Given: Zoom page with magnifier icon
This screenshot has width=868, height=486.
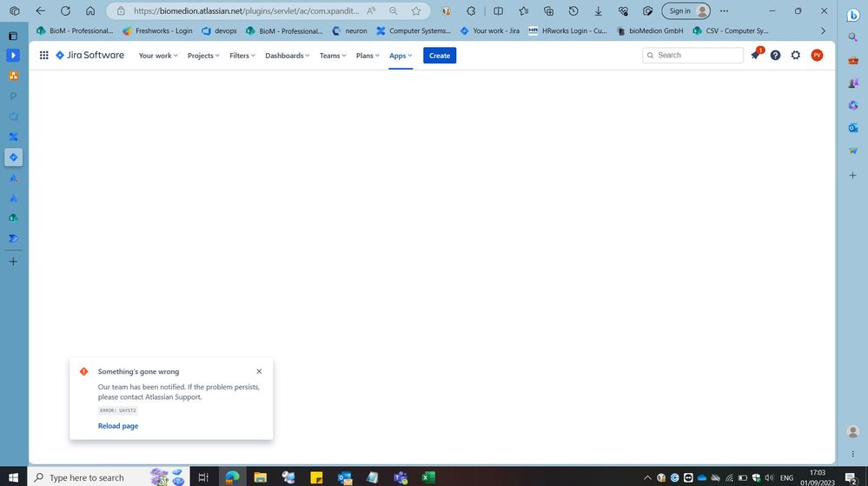Looking at the screenshot, I should point(393,11).
